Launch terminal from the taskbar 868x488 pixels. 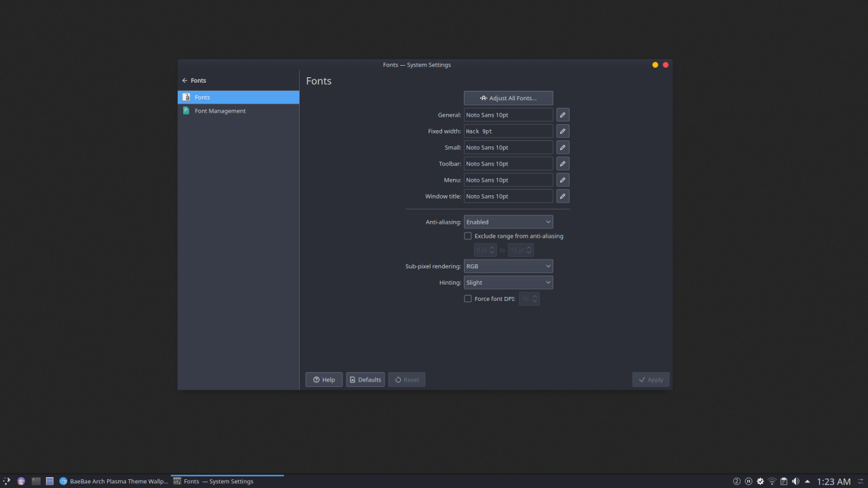36,481
